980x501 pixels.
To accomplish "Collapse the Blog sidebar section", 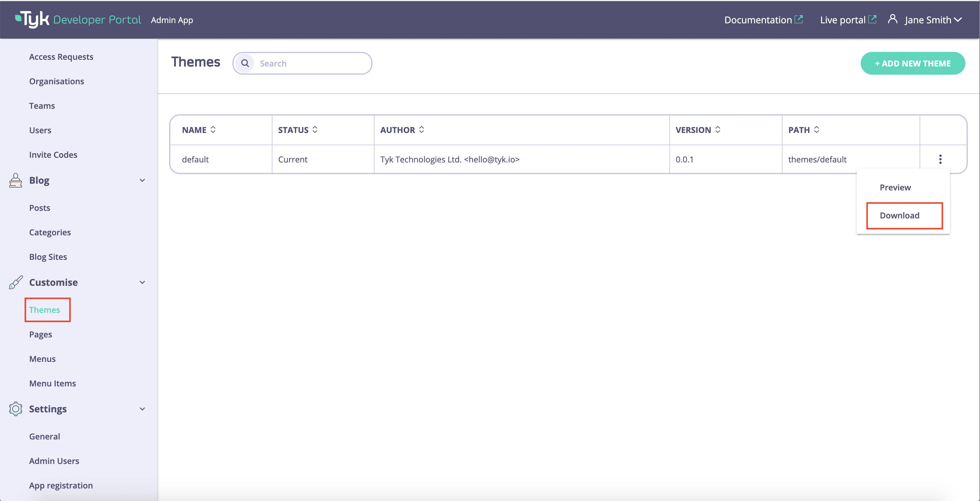I will click(x=142, y=180).
